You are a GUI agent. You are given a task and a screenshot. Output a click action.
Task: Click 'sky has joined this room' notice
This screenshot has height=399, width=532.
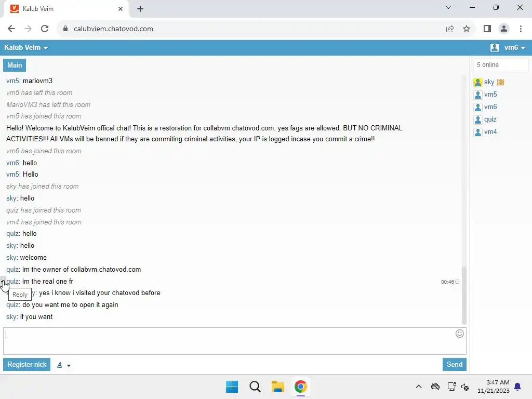[x=43, y=187]
